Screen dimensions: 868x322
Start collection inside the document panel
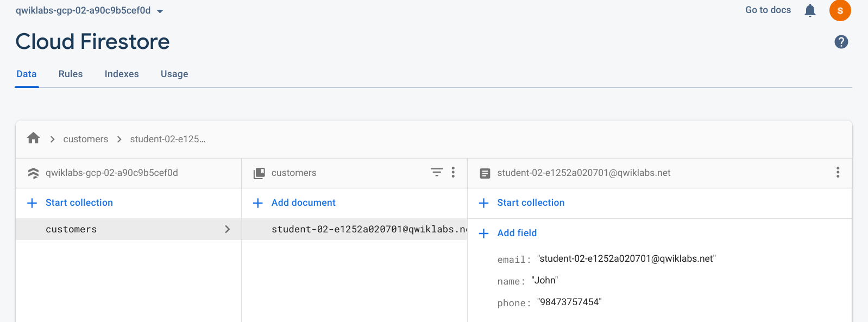(x=531, y=203)
